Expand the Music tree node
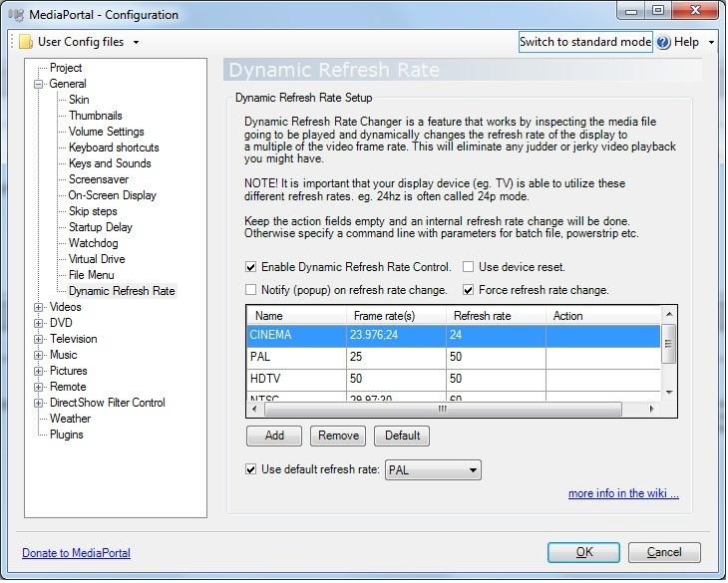728x583 pixels. point(39,356)
